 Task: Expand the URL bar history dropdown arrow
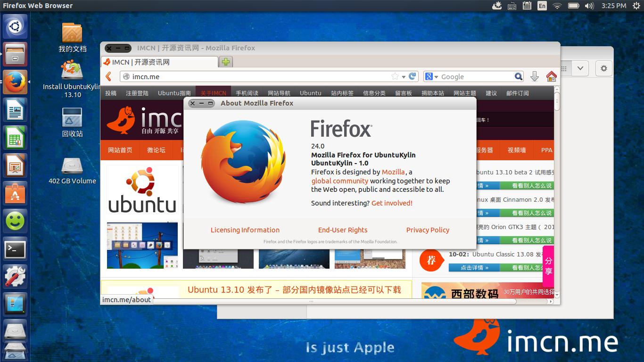(x=404, y=77)
